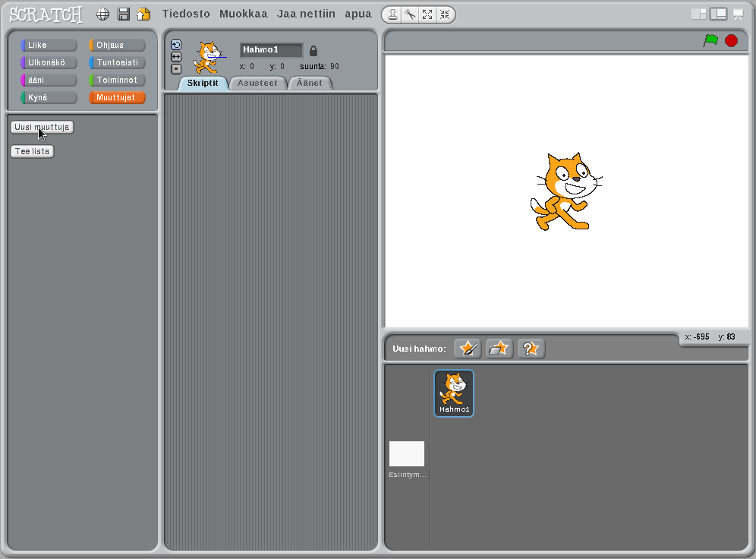Click the current sprite cat preview
This screenshot has width=756, height=559.
point(208,57)
